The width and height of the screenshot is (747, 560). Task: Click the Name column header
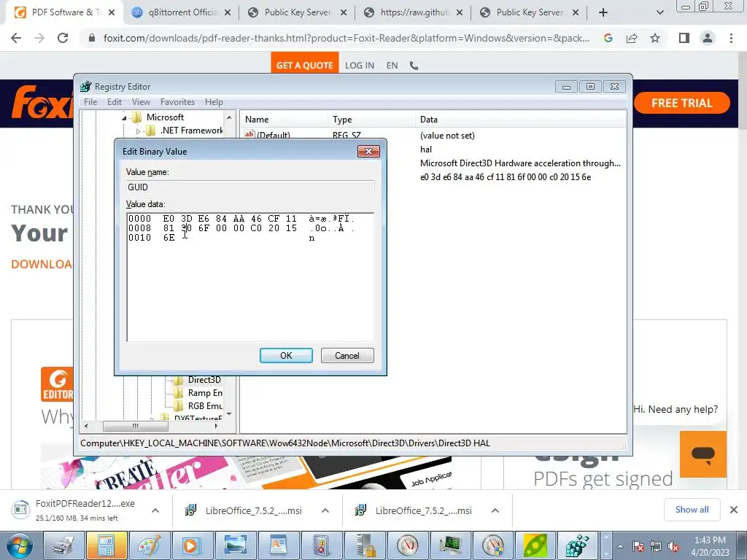coord(284,120)
